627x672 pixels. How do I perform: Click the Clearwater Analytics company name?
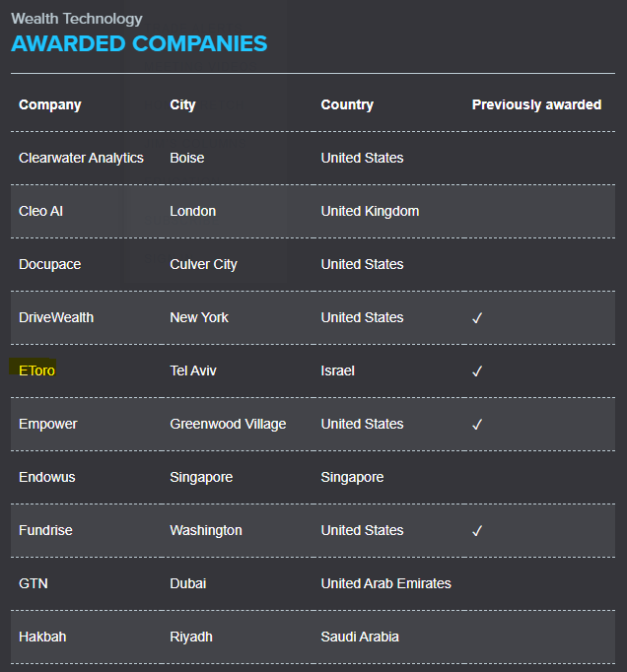point(81,158)
